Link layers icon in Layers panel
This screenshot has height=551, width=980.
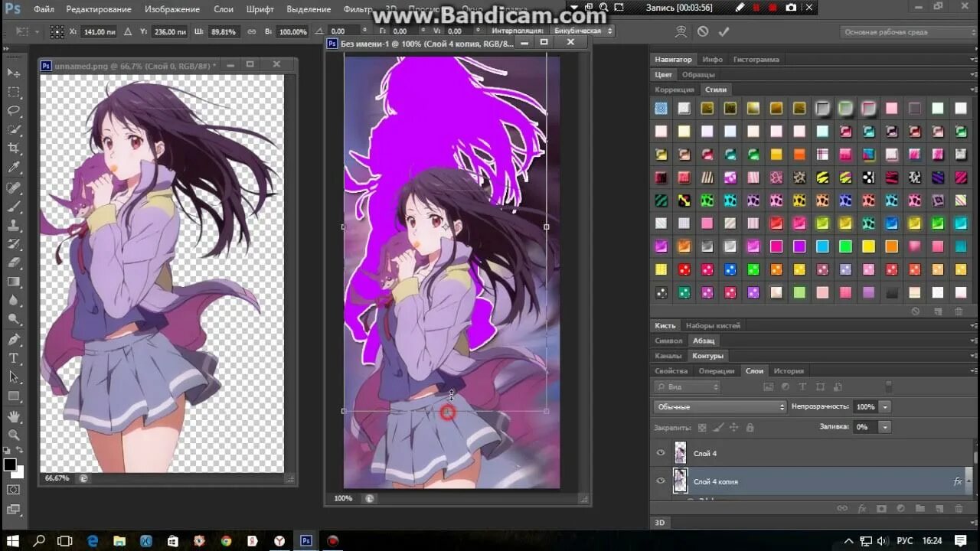click(x=842, y=508)
